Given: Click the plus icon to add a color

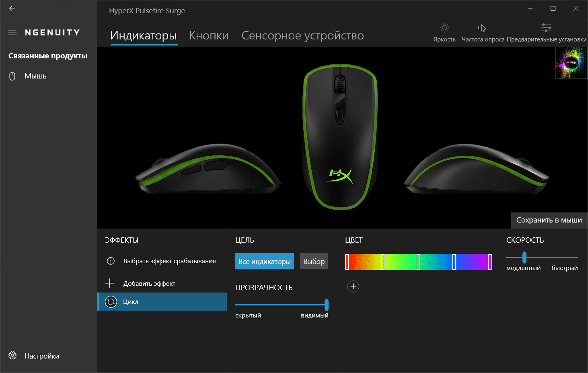Looking at the screenshot, I should [353, 286].
